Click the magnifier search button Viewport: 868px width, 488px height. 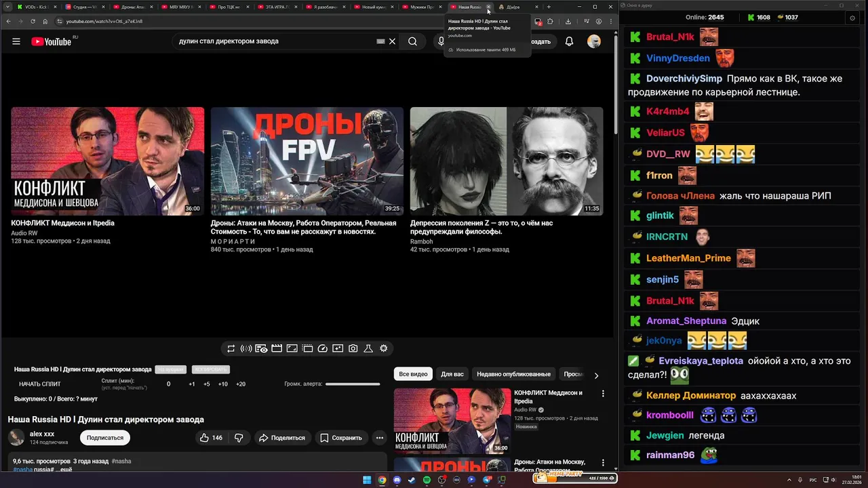412,41
